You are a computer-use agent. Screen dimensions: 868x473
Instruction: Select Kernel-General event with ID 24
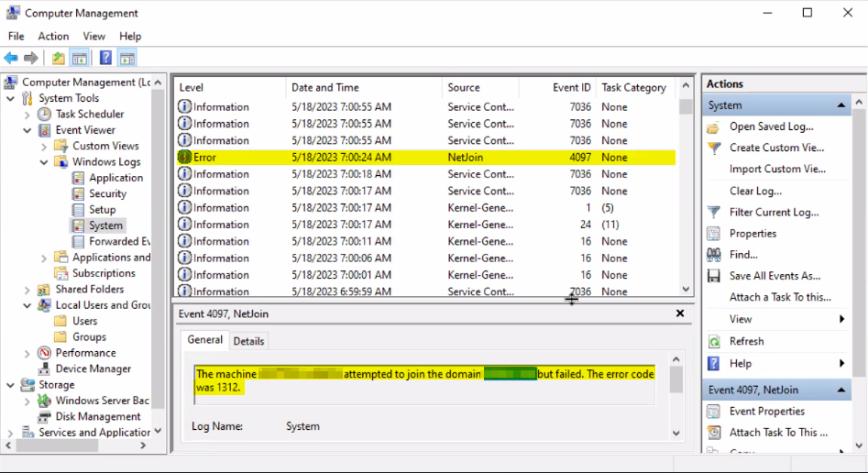(x=426, y=225)
